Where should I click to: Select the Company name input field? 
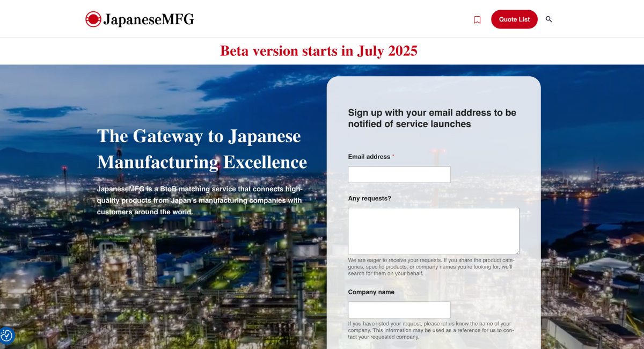click(399, 310)
